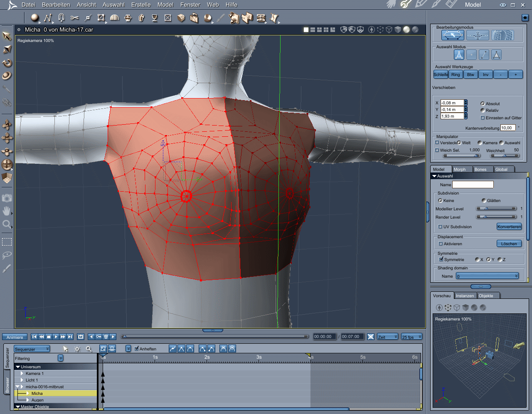Adjust the Weichheit slider

point(505,155)
